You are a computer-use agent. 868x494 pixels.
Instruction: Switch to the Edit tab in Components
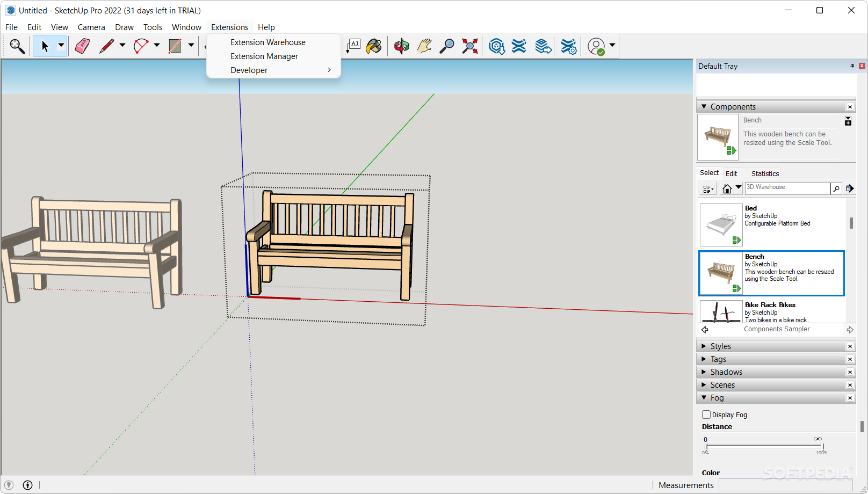point(731,173)
